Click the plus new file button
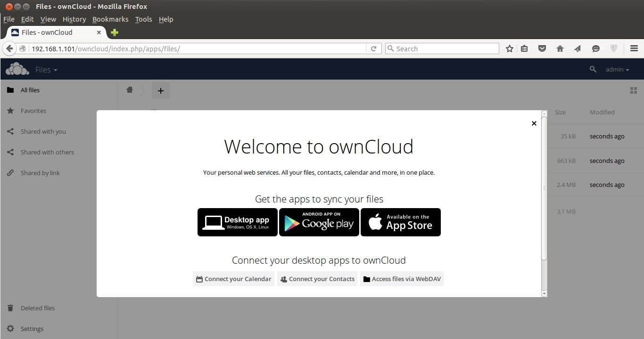Screen dimensions: 644x339 (160, 90)
